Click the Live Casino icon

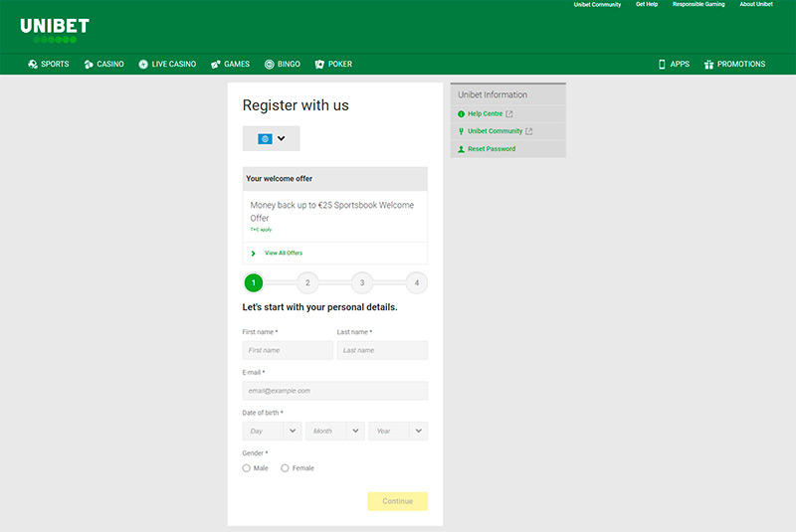coord(143,65)
